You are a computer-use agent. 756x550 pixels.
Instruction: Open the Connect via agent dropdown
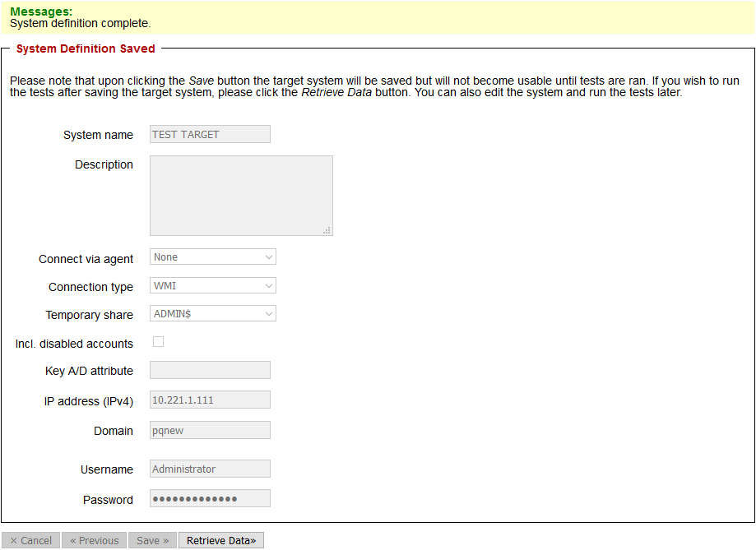pyautogui.click(x=212, y=257)
